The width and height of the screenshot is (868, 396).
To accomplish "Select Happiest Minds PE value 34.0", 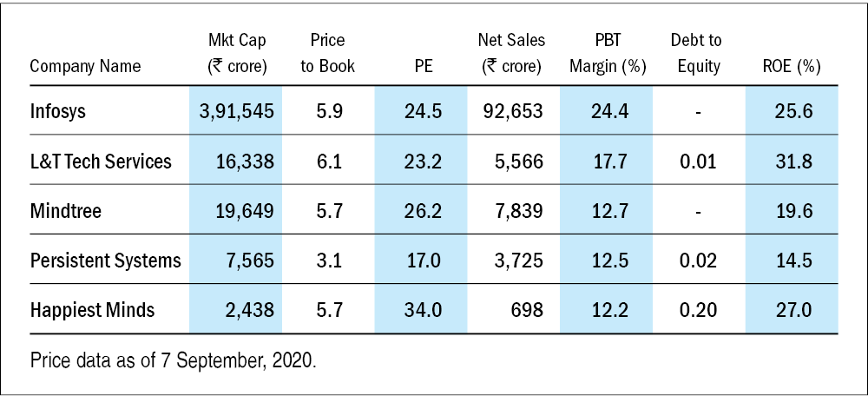I will 423,309.
